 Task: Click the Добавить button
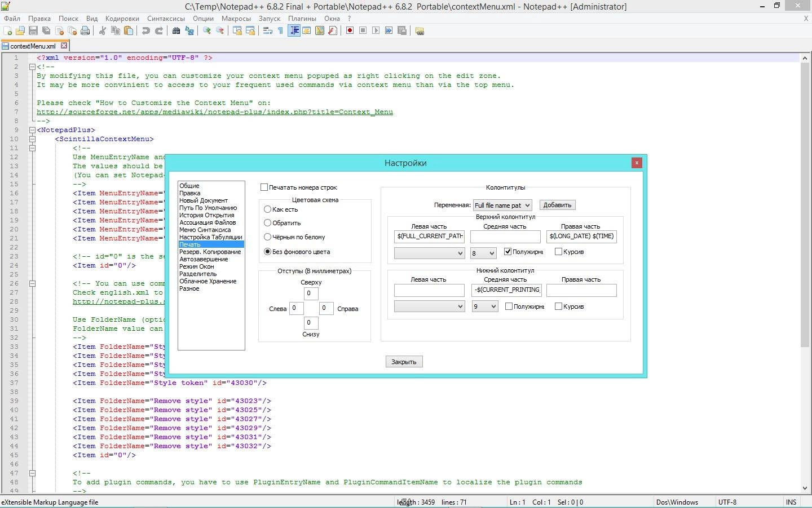[557, 205]
